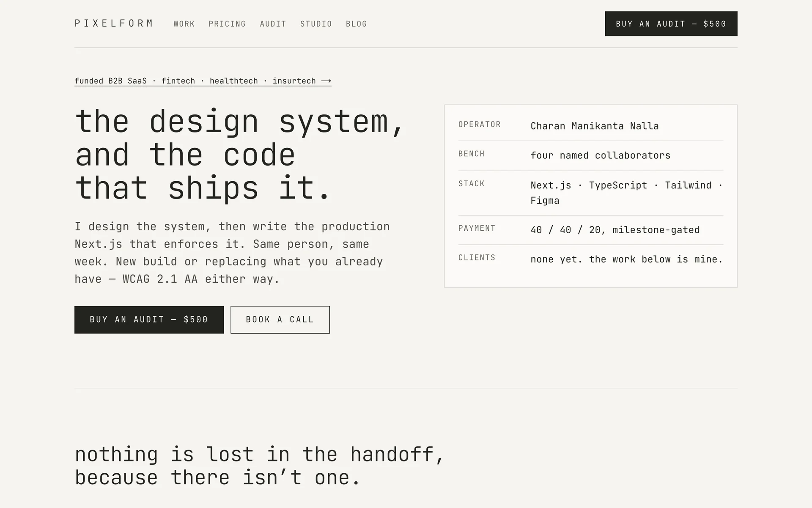
Task: Click the text 'four named collaborators'
Action: (600, 155)
